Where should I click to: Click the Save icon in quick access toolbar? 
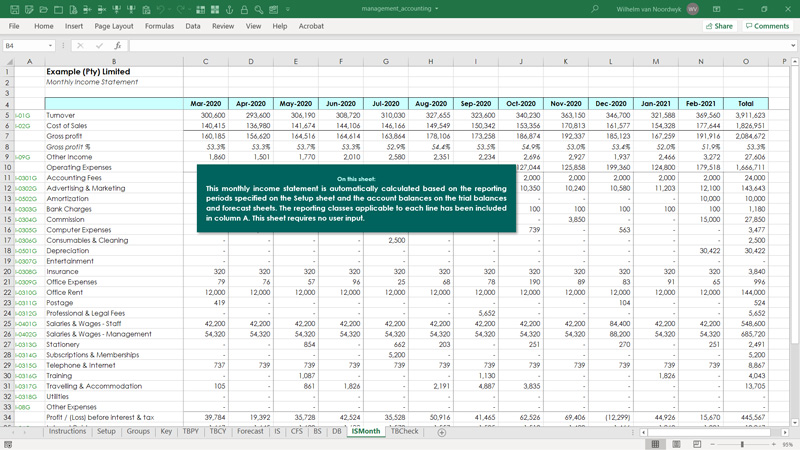(14, 9)
